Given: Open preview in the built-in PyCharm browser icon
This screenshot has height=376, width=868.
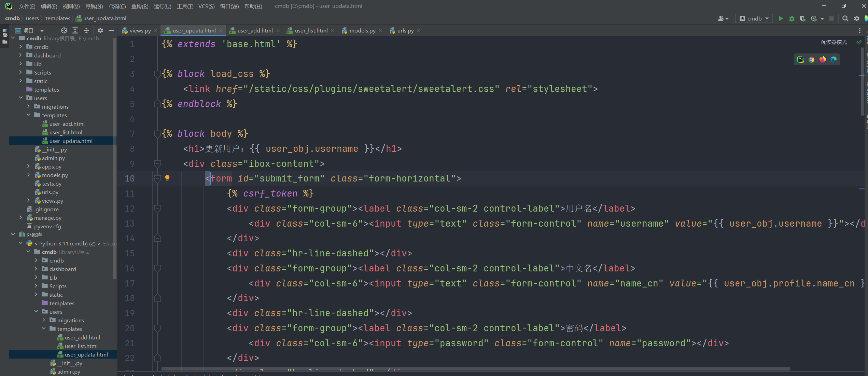Looking at the screenshot, I should [x=800, y=59].
